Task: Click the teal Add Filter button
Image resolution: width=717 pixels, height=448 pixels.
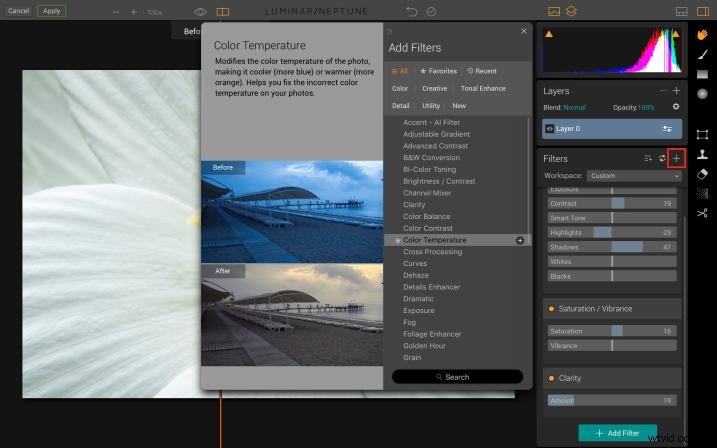Action: 617,433
